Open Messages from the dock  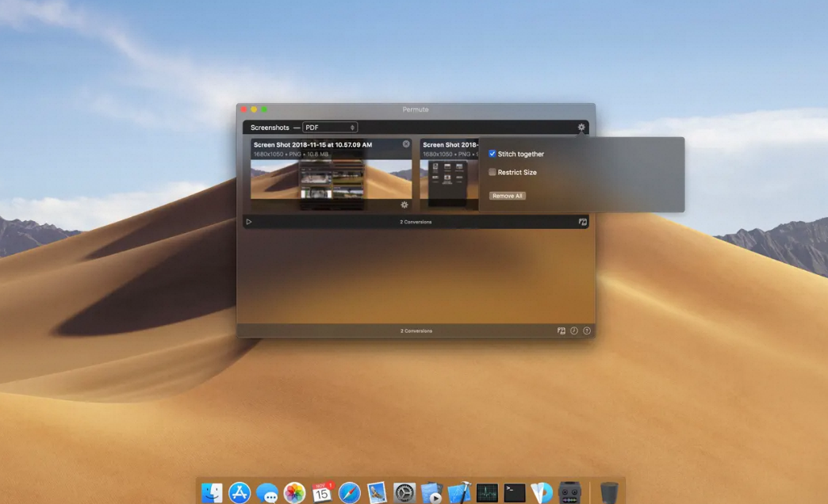[266, 493]
